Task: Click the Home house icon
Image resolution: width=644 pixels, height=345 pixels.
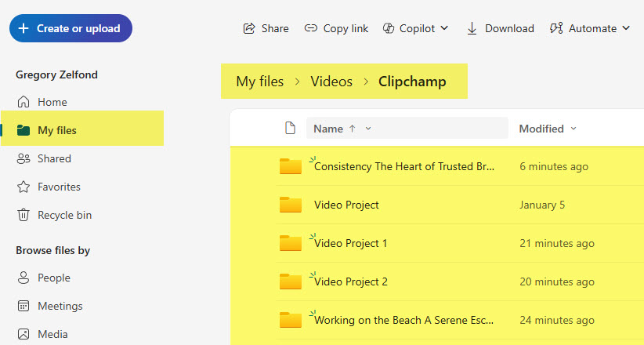Action: click(24, 102)
